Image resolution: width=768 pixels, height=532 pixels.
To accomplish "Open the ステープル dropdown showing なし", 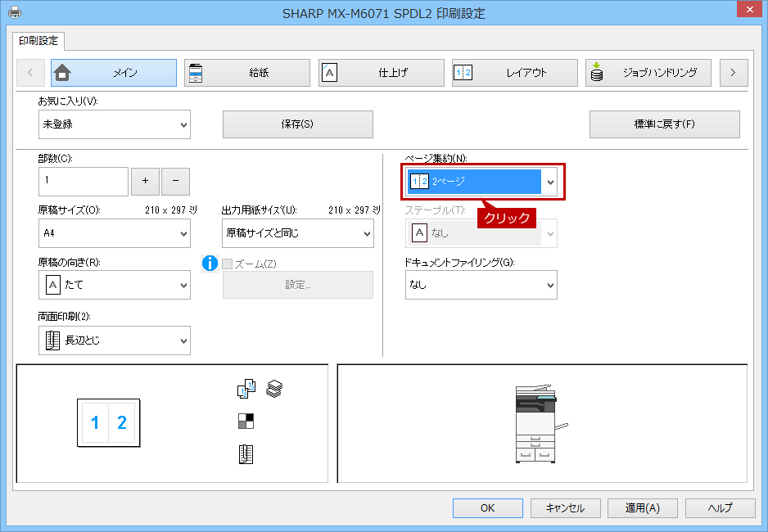I will pyautogui.click(x=481, y=233).
